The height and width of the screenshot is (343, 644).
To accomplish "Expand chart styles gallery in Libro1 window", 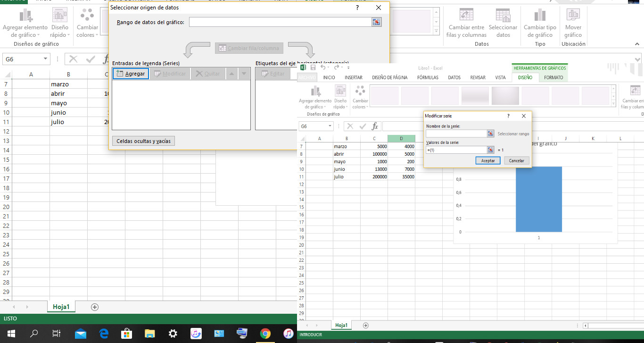I will (x=613, y=102).
